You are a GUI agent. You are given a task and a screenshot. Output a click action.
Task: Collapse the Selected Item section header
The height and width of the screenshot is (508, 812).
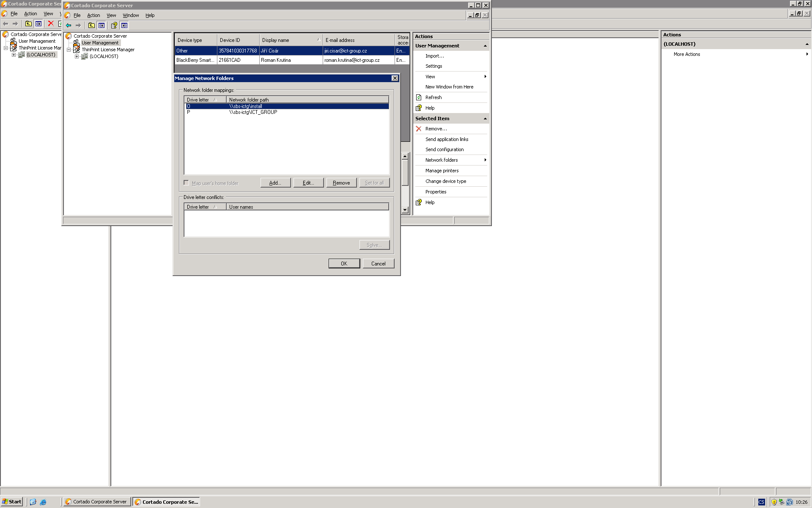[485, 119]
